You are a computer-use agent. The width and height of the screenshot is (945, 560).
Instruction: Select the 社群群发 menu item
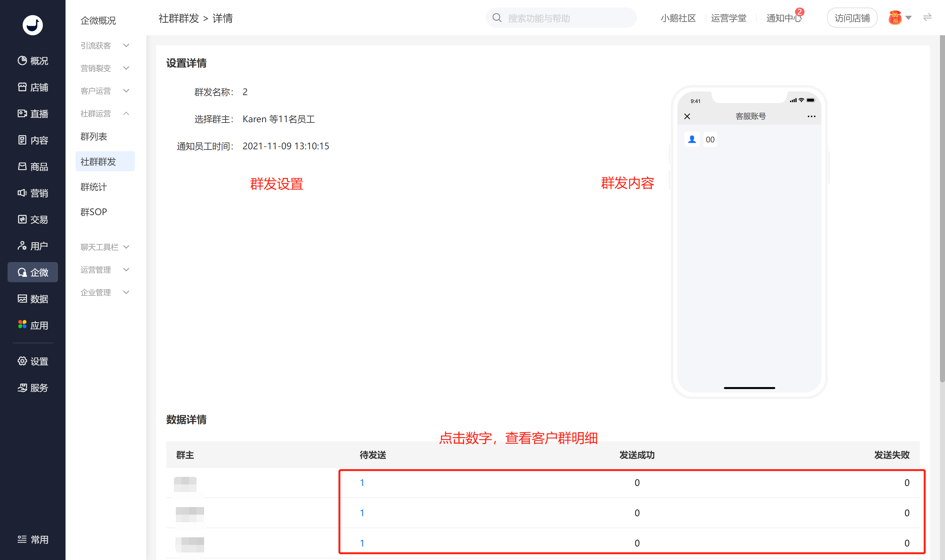(105, 162)
